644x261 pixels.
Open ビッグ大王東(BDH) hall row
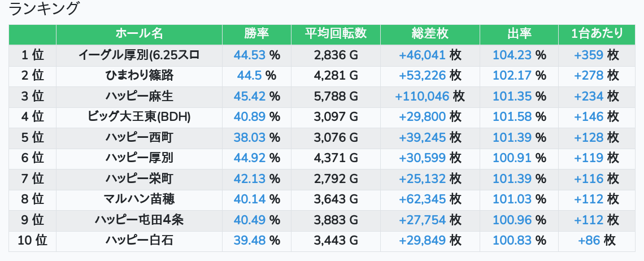139,117
